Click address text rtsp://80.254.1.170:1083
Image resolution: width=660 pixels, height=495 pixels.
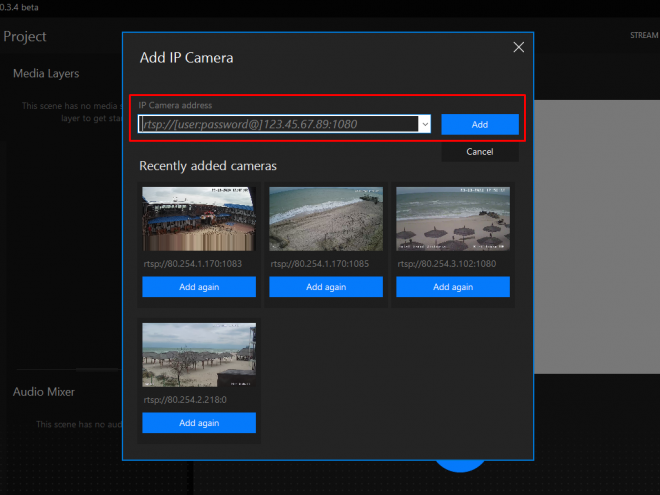tap(192, 264)
